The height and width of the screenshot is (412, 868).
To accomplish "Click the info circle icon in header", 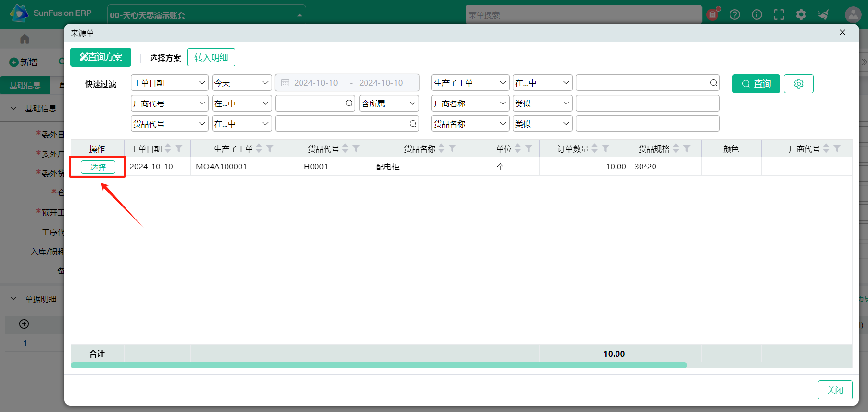I will 757,14.
